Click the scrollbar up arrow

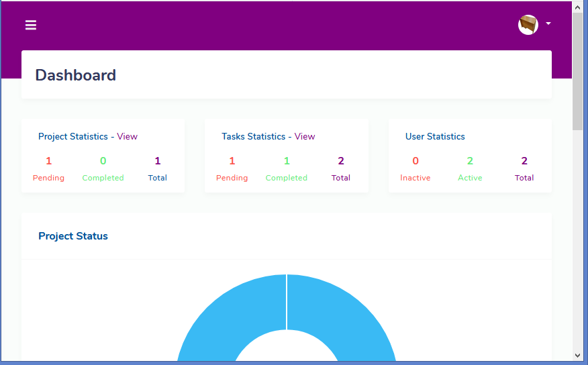pyautogui.click(x=577, y=7)
